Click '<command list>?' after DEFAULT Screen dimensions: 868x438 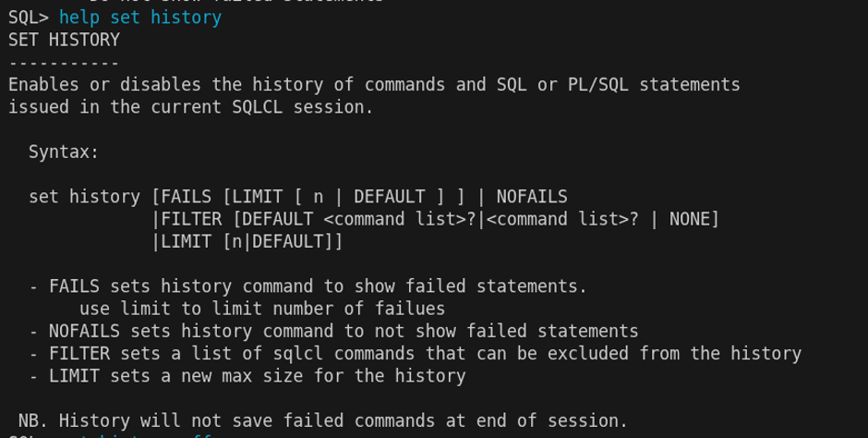tap(400, 219)
